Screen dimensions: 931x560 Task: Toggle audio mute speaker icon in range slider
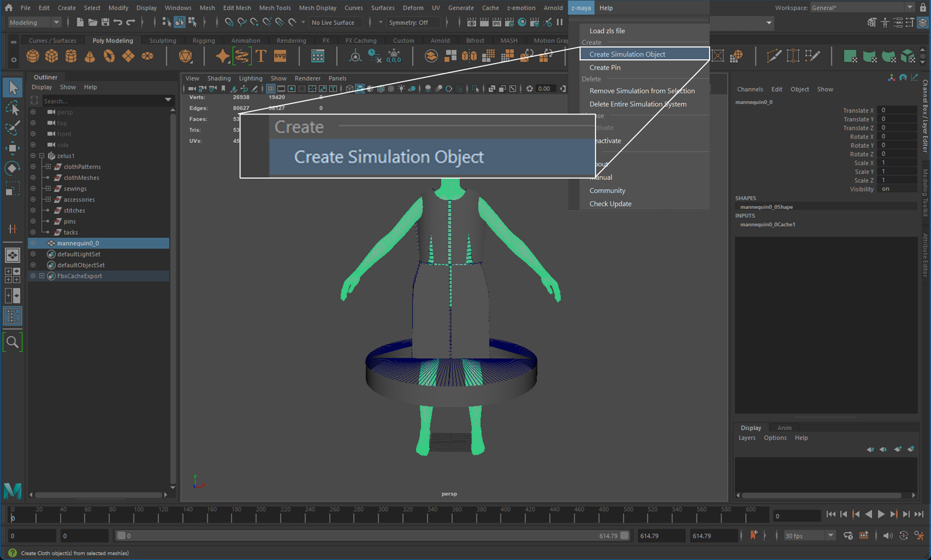tap(888, 536)
